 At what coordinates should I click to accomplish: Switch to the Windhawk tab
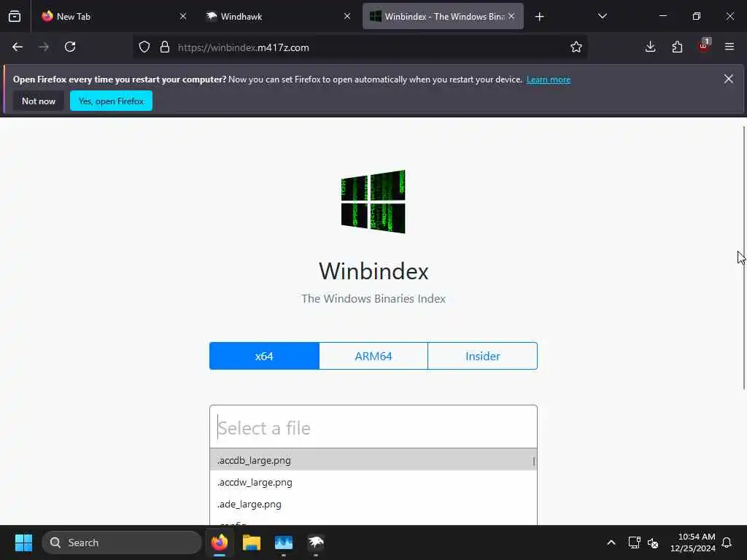277,17
